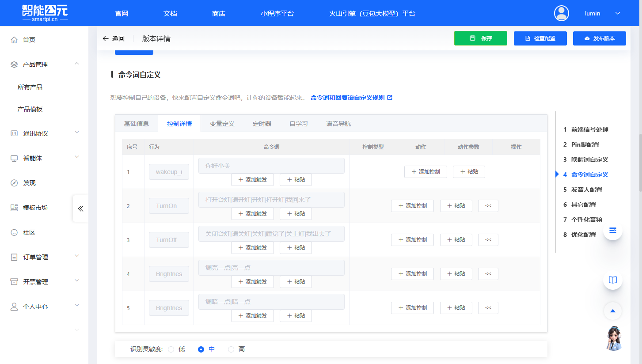Open 文档 in the top navigation
Image resolution: width=642 pixels, height=364 pixels.
[170, 13]
